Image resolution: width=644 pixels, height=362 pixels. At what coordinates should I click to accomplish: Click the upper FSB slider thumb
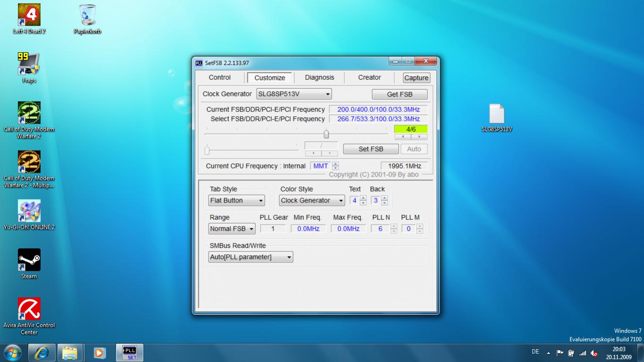click(326, 135)
